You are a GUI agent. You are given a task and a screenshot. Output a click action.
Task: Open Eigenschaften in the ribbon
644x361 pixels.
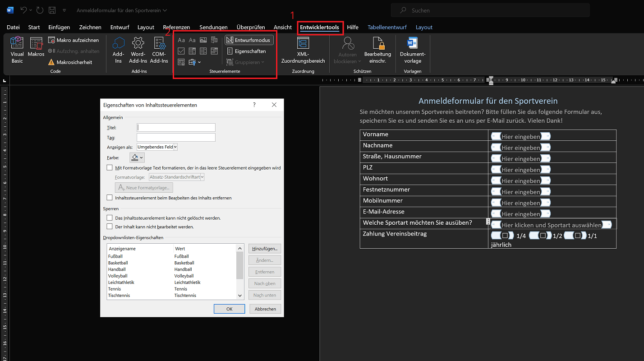(x=246, y=51)
